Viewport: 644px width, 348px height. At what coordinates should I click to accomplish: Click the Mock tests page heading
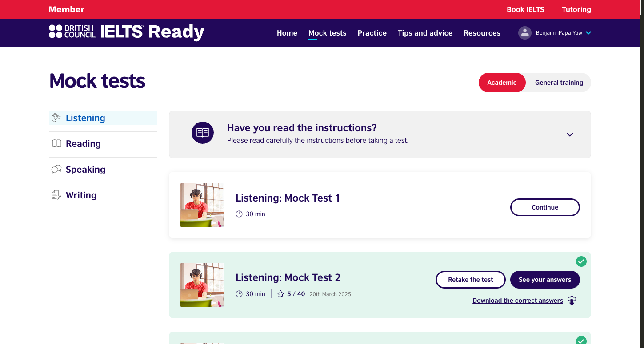97,81
